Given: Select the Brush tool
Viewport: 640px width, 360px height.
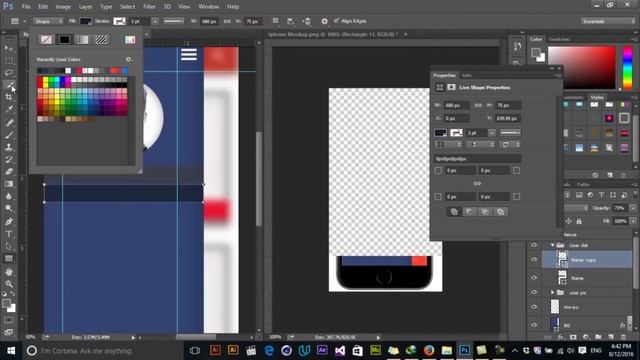Looking at the screenshot, I should pos(9,135).
